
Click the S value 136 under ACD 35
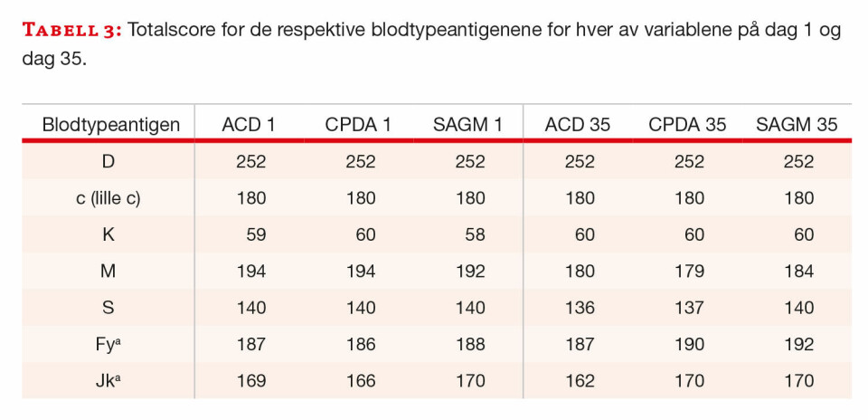[x=579, y=308]
